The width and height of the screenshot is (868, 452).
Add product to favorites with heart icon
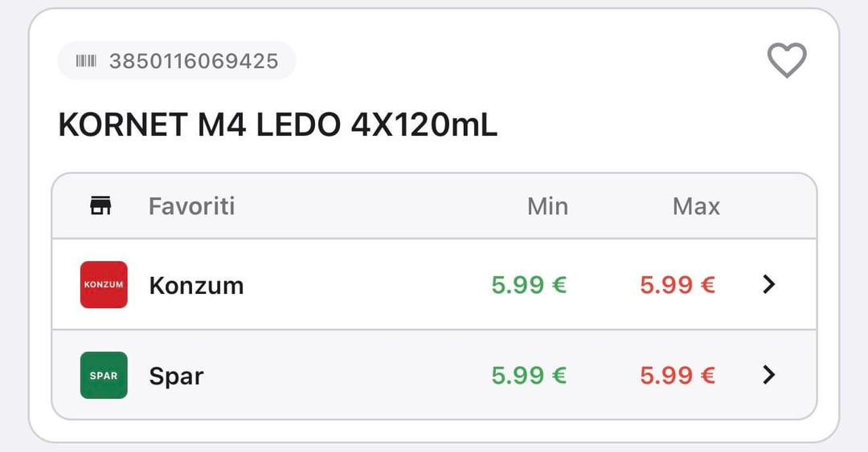786,60
